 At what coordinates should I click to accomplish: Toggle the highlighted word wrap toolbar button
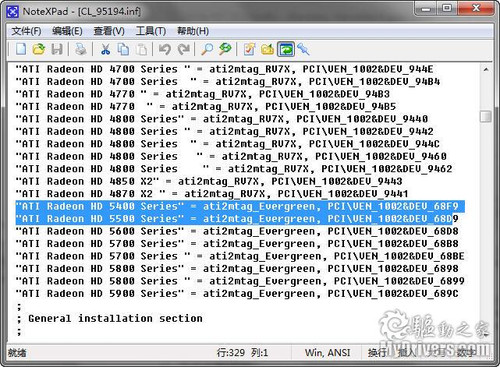click(x=286, y=49)
